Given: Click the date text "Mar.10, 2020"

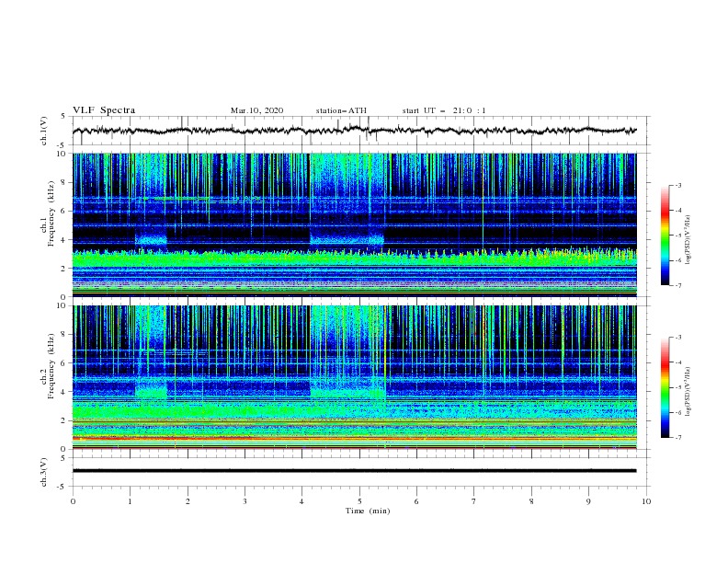Looking at the screenshot, I should click(256, 110).
